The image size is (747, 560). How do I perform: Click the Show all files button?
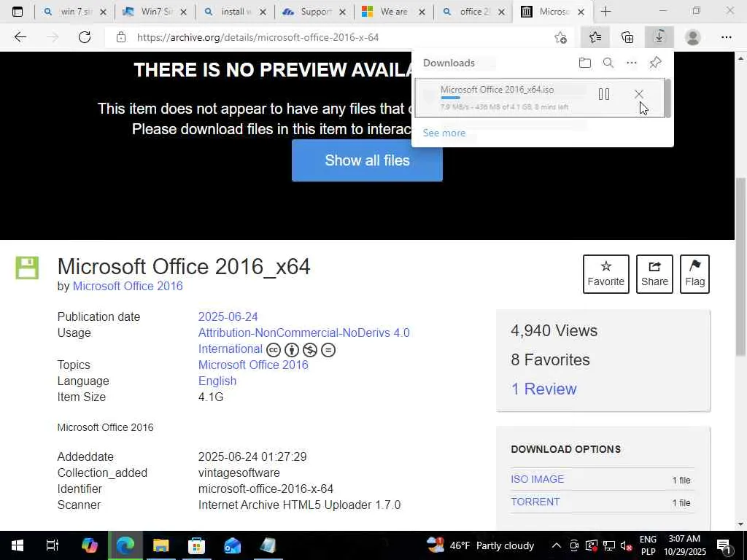pos(367,160)
